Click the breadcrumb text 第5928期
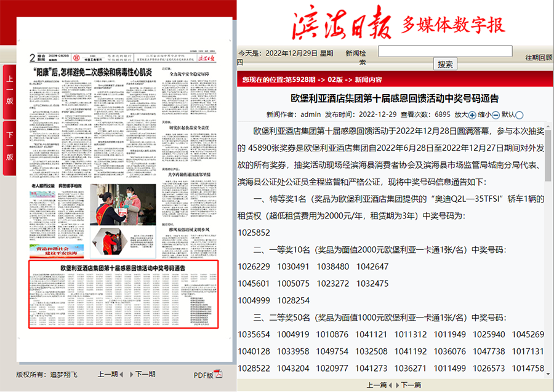 [300, 80]
